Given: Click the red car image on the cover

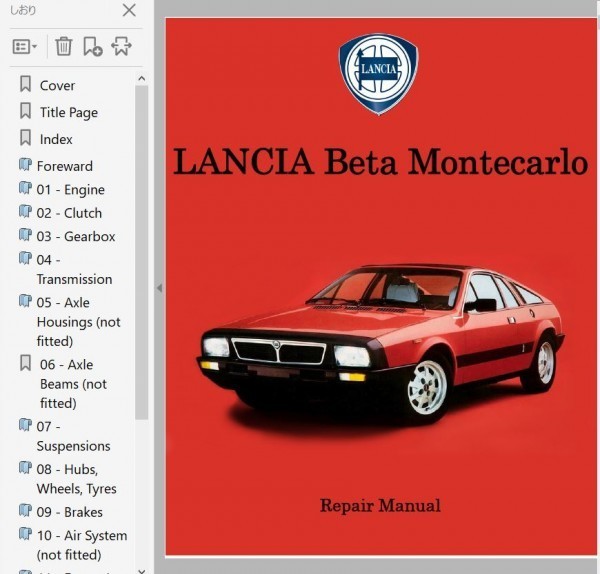Looking at the screenshot, I should pyautogui.click(x=380, y=344).
